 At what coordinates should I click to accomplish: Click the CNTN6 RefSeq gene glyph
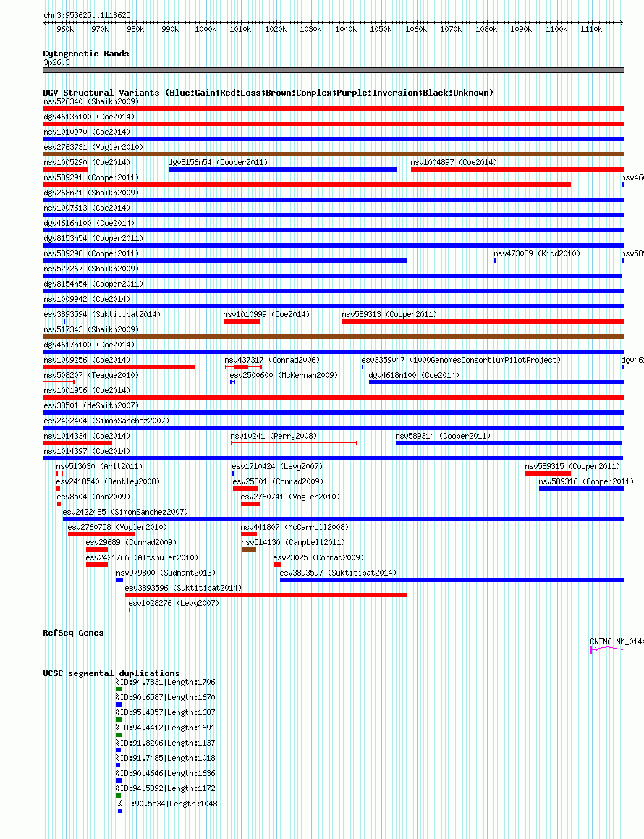[x=606, y=649]
